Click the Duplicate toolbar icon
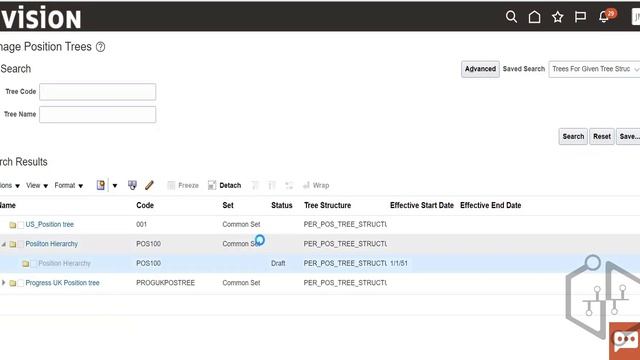Screen dimensions: 640x360 click(x=132, y=185)
